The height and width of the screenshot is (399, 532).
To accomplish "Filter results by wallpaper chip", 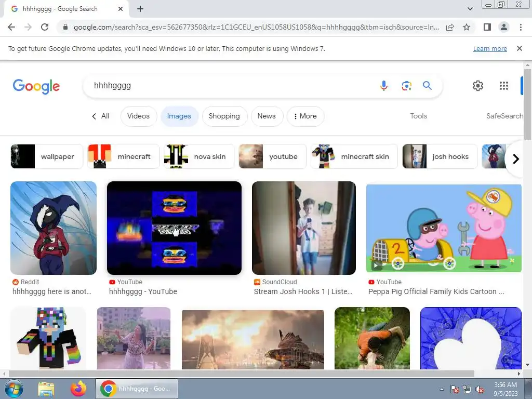I will tap(47, 156).
